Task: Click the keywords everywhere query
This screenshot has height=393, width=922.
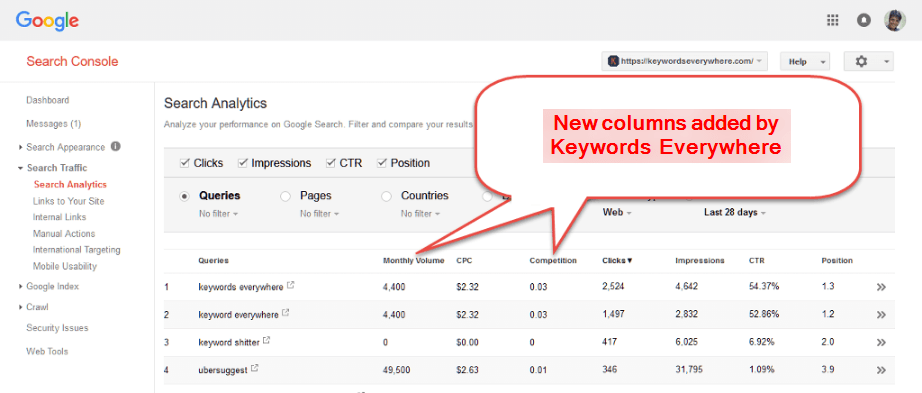Action: 241,287
